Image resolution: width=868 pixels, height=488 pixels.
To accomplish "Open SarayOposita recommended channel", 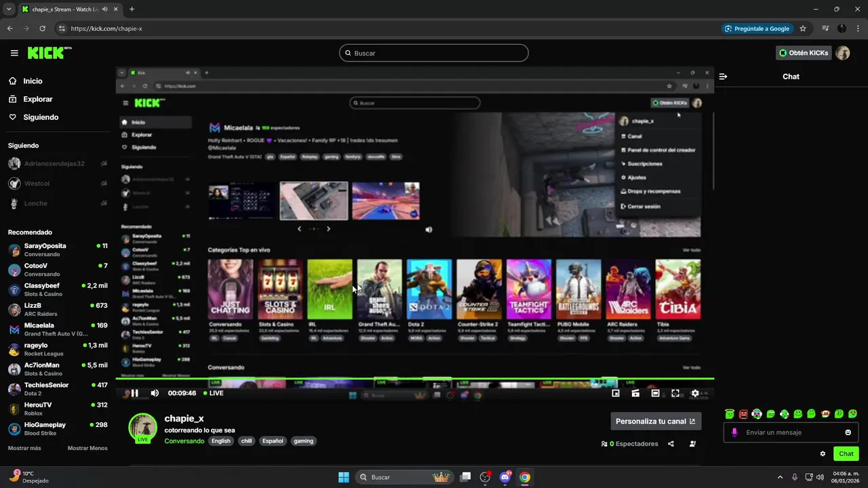I will click(x=58, y=250).
